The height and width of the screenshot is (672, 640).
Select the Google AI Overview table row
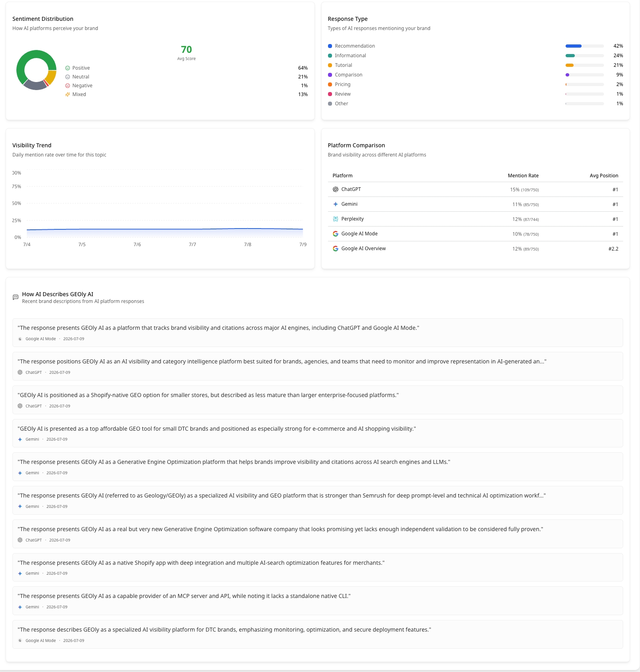pyautogui.click(x=476, y=249)
